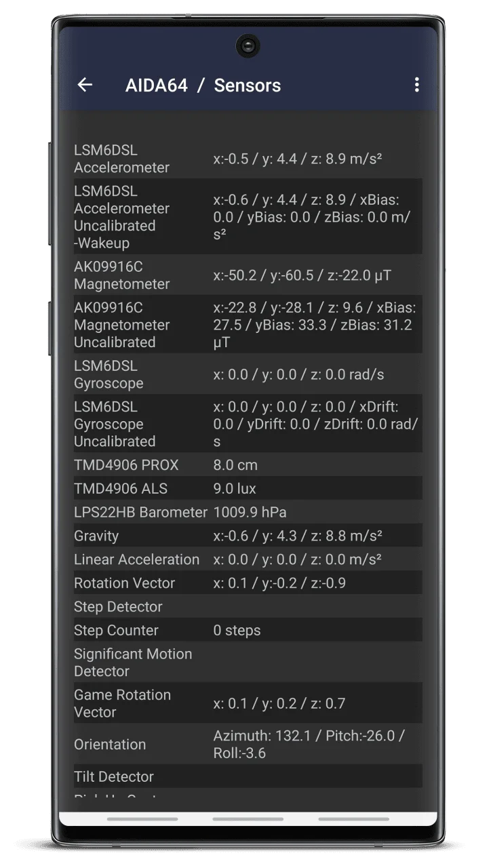Tap the AIDA64 / Sensors title
This screenshot has width=491, height=868.
203,85
